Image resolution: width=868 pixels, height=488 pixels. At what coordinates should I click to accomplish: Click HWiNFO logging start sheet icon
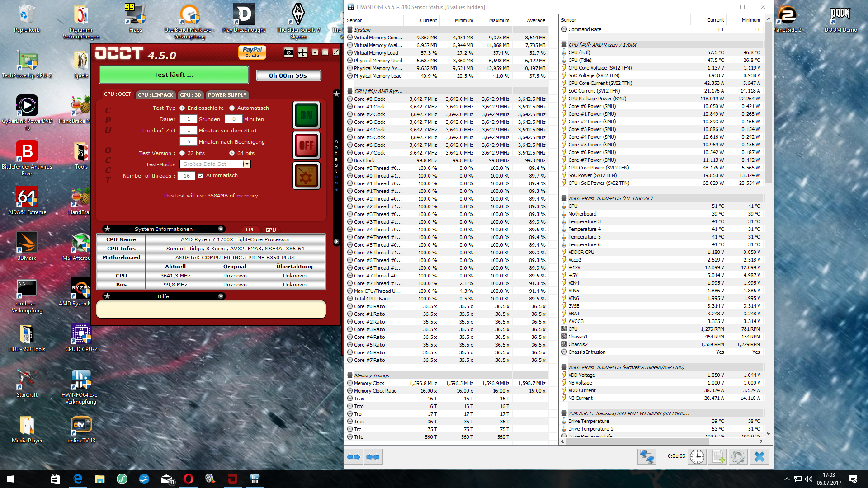[x=718, y=457]
